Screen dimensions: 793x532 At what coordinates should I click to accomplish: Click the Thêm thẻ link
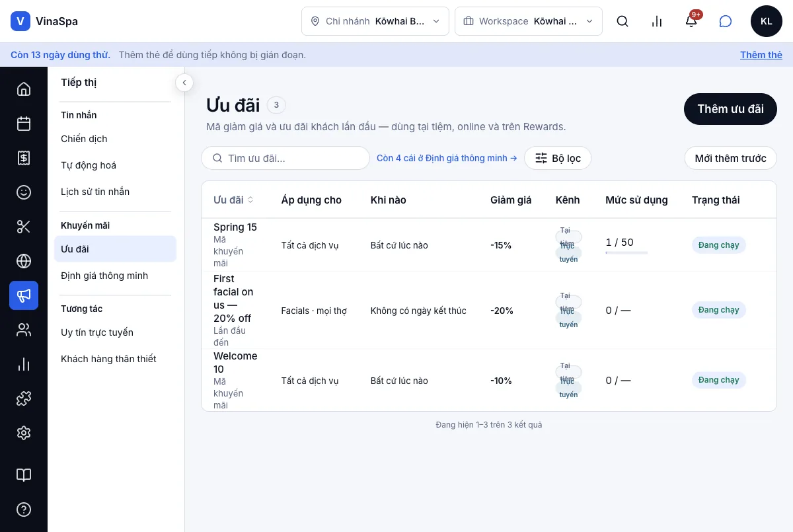point(761,55)
